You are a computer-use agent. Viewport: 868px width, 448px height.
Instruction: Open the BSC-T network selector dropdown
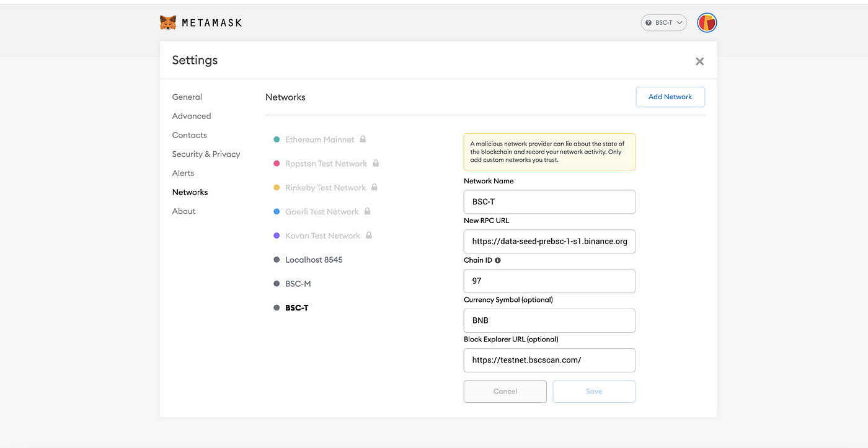point(663,23)
